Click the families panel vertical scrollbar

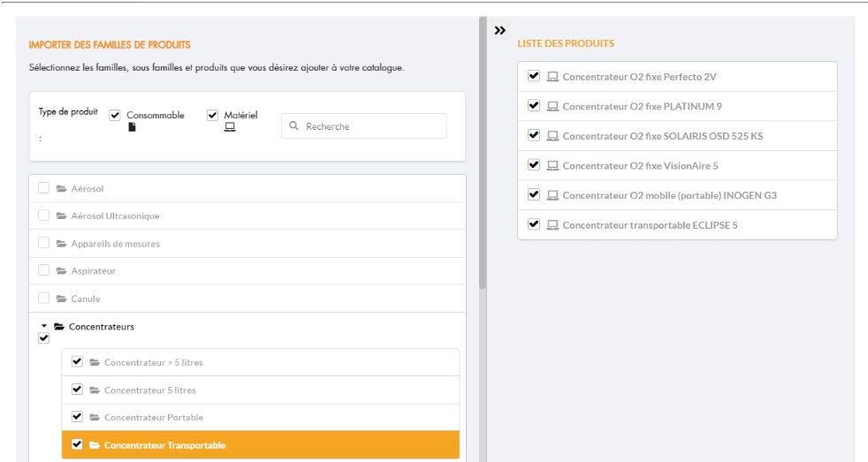point(483,152)
